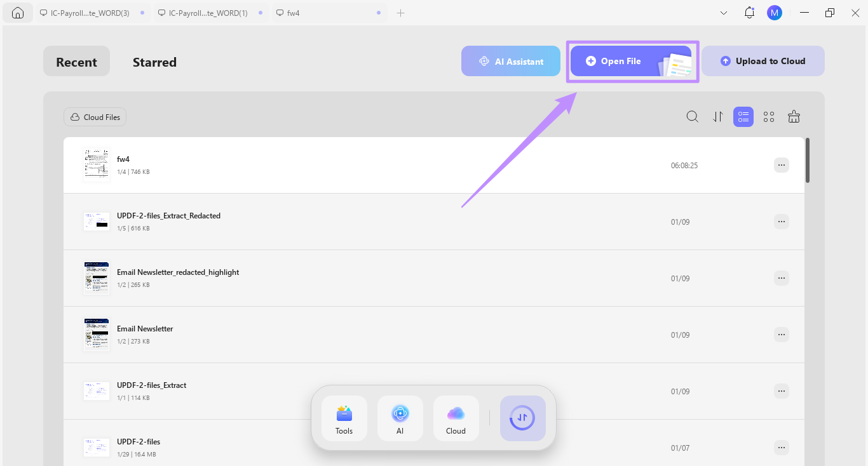This screenshot has width=868, height=466.
Task: Select the UPDF-2-files_Extract file name
Action: click(151, 385)
